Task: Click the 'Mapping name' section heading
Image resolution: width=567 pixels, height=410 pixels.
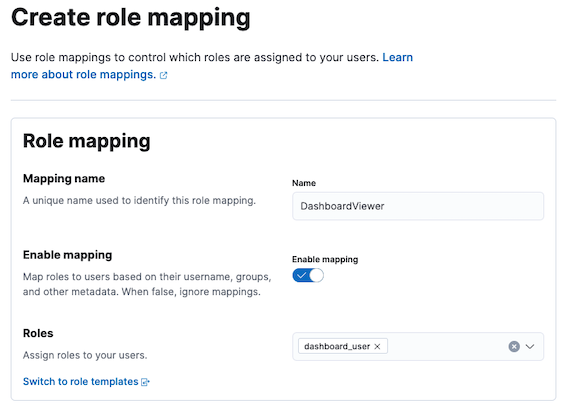Action: click(64, 178)
